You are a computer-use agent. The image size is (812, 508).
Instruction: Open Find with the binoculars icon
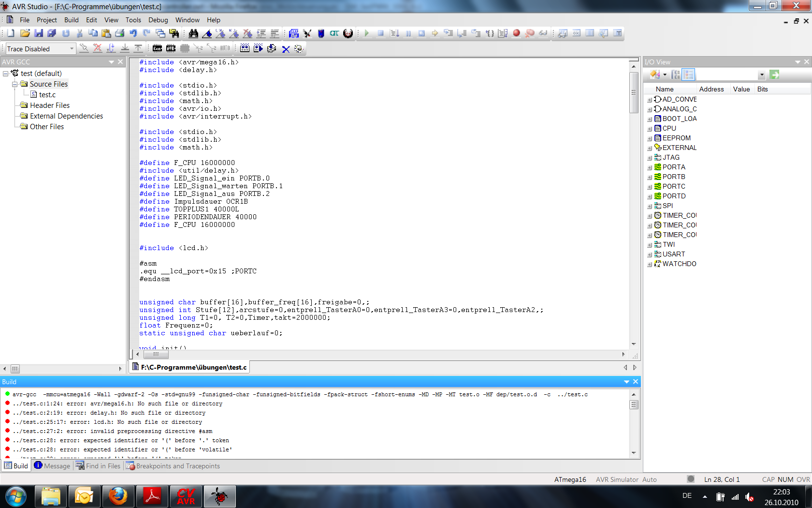click(x=193, y=33)
